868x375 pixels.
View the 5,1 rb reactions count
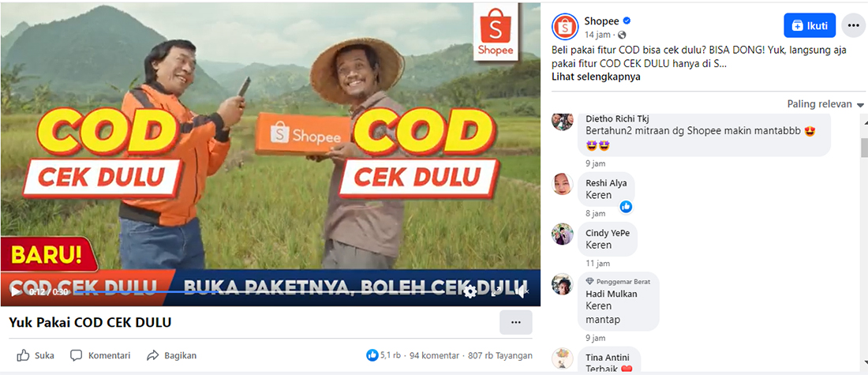coord(383,355)
